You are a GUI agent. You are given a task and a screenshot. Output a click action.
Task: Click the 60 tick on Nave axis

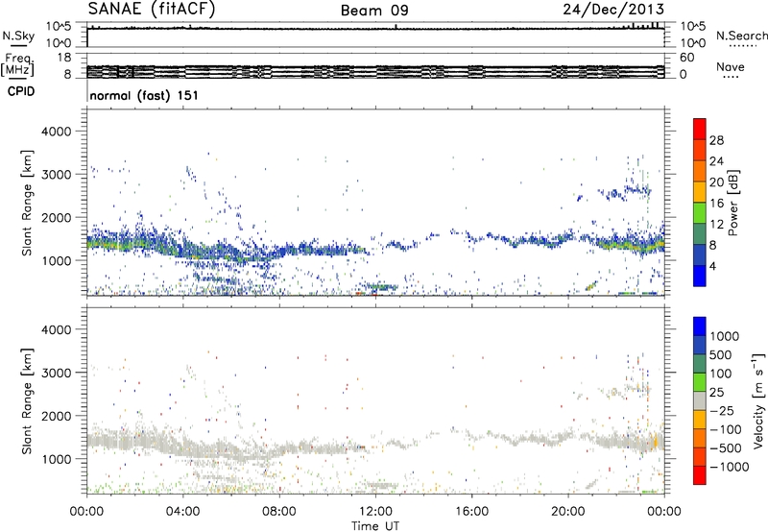click(x=686, y=58)
